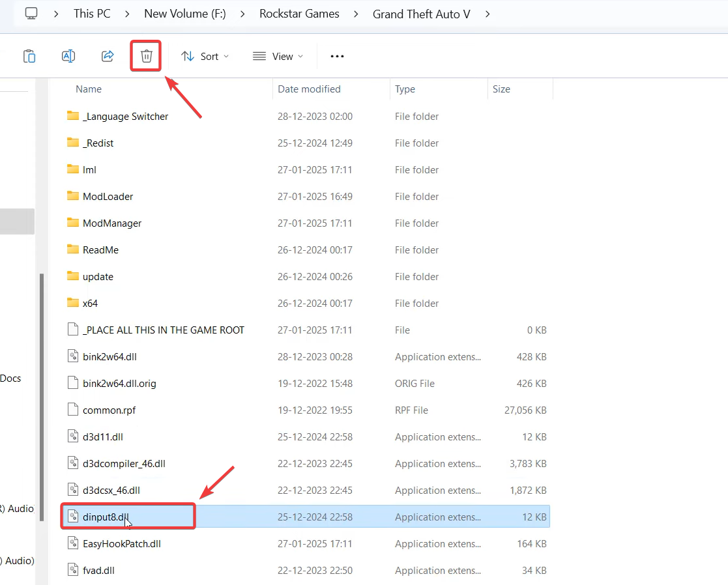Click the navigation pane vertical scrollbar
728x585 pixels.
(42, 397)
